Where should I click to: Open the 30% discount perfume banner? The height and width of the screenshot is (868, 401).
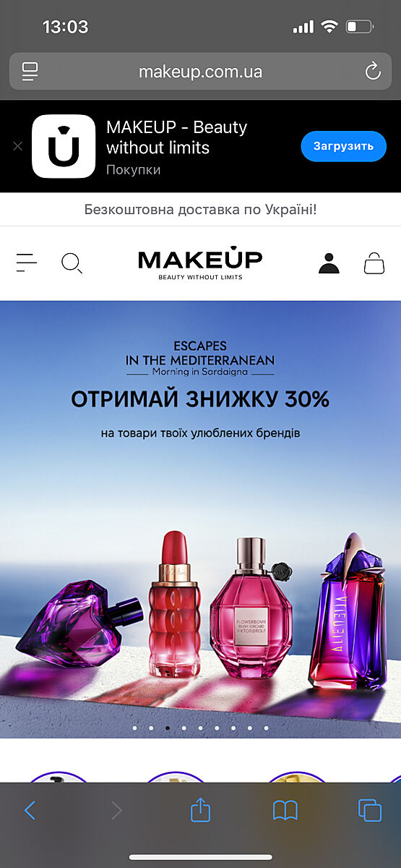(x=200, y=519)
